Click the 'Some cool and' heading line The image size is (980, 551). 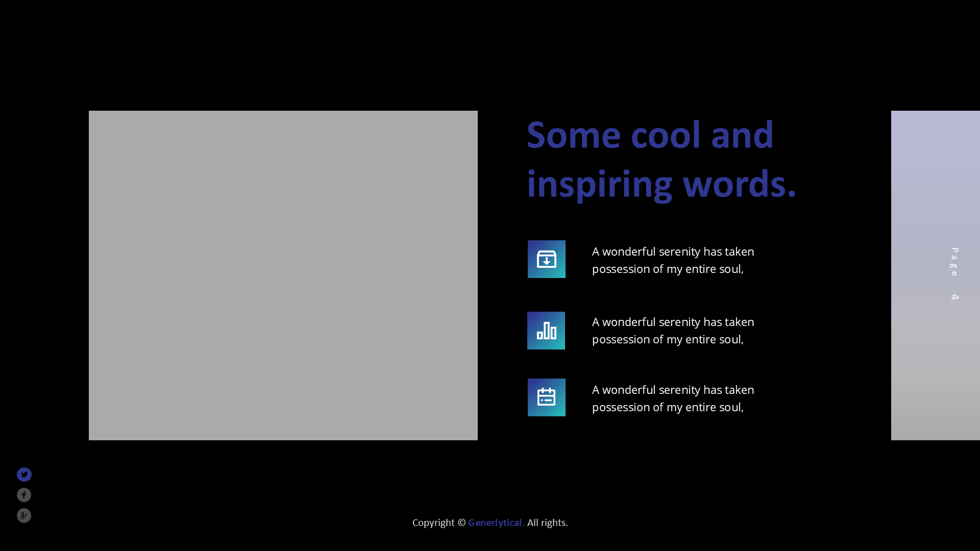[x=650, y=136]
